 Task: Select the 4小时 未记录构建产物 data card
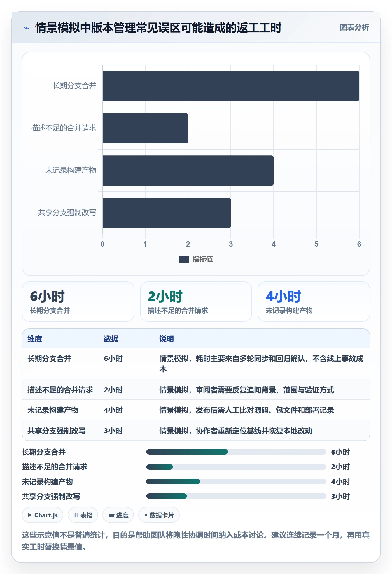click(314, 302)
